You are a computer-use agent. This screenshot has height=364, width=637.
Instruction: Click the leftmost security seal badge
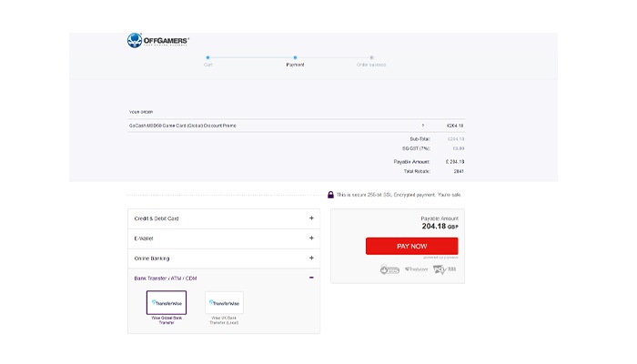(389, 269)
